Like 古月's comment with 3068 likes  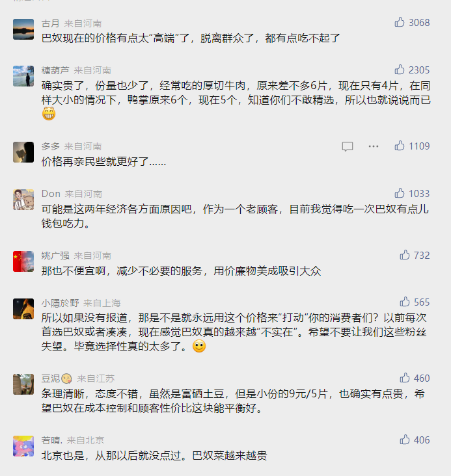(x=400, y=22)
